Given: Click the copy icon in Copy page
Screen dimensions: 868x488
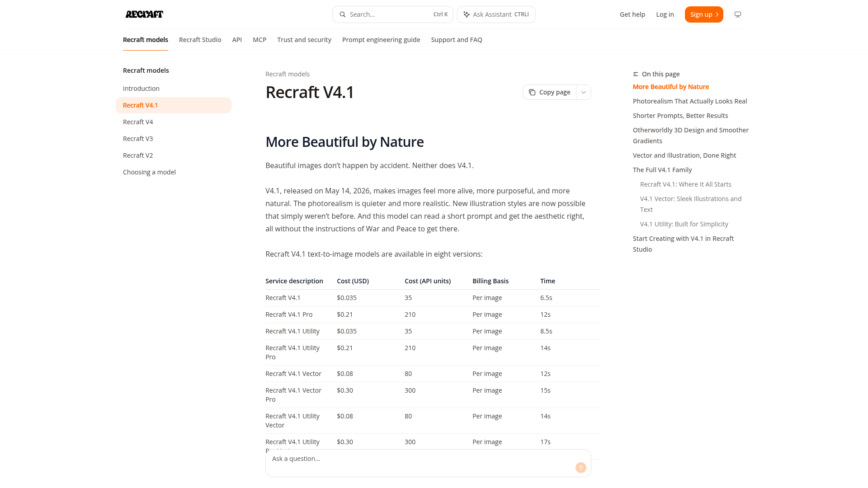Looking at the screenshot, I should click(x=532, y=92).
